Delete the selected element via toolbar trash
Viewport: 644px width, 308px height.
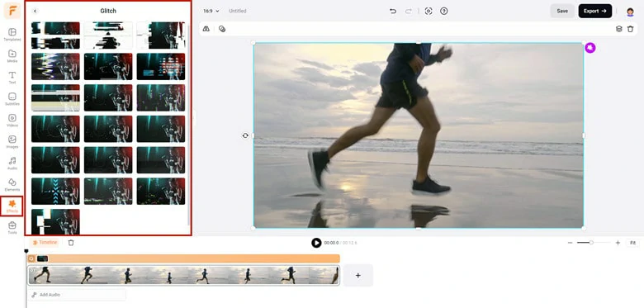(x=631, y=29)
